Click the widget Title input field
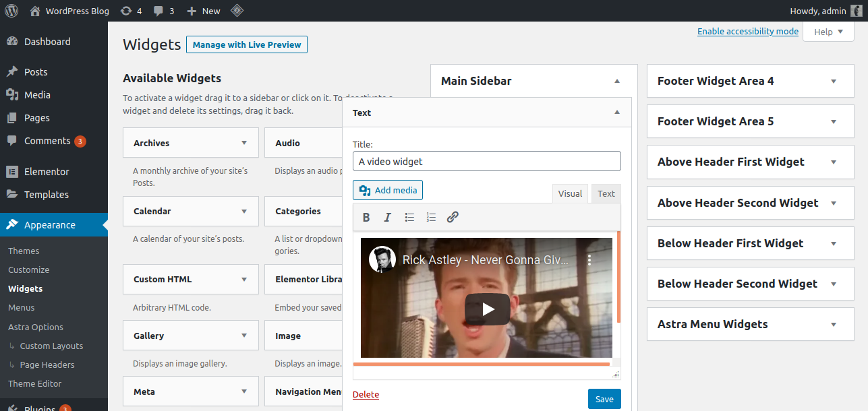The width and height of the screenshot is (868, 411). (x=486, y=161)
